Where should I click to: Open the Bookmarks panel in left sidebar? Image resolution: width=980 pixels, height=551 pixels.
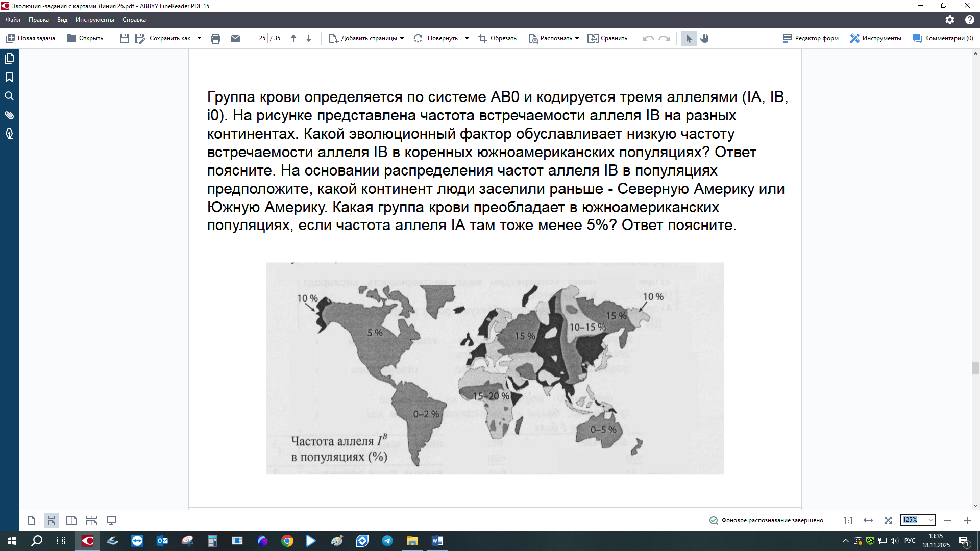[x=9, y=77]
